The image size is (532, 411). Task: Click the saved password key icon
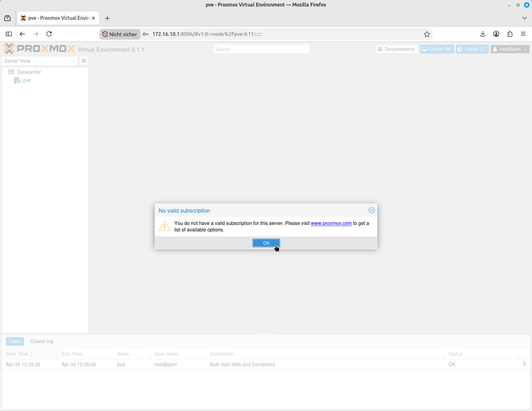[x=146, y=34]
